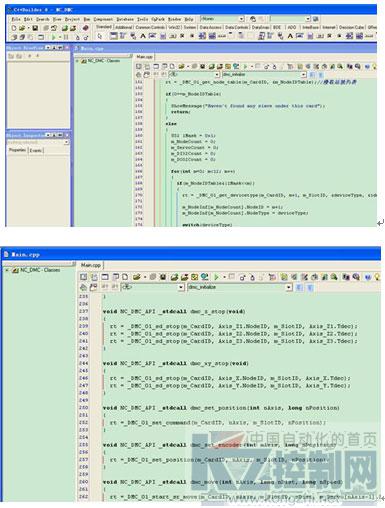The height and width of the screenshot is (508, 385).
Task: Open the Project menu
Action: pos(72,19)
